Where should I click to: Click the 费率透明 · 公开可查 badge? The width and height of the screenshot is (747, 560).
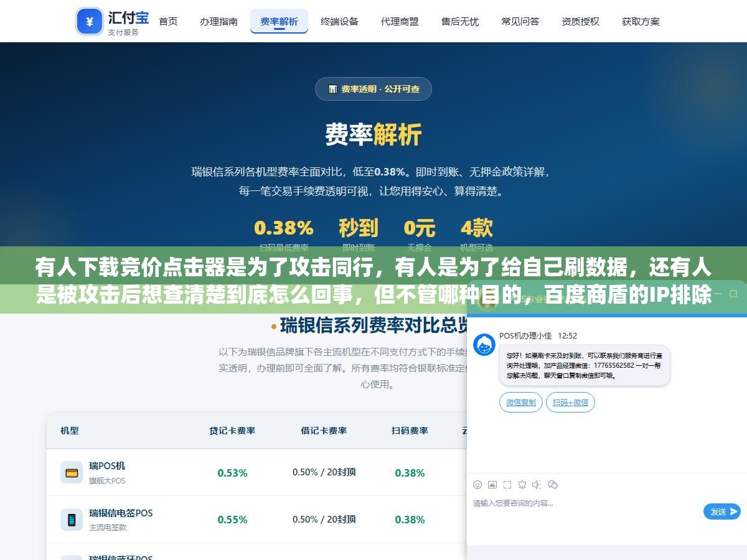[x=374, y=89]
